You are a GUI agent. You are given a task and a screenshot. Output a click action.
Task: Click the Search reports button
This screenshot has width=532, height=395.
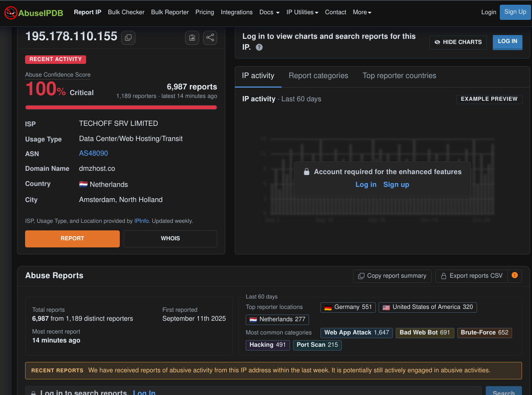[504, 391]
